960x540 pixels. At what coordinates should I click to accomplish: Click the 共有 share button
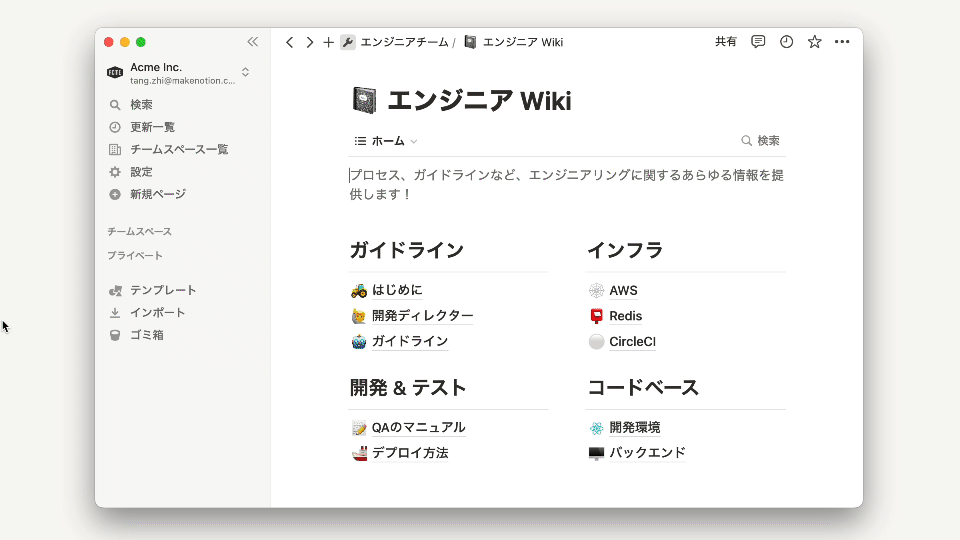click(726, 42)
